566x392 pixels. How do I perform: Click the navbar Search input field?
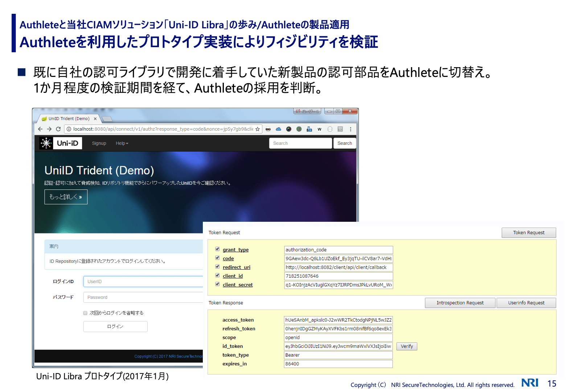pos(300,143)
